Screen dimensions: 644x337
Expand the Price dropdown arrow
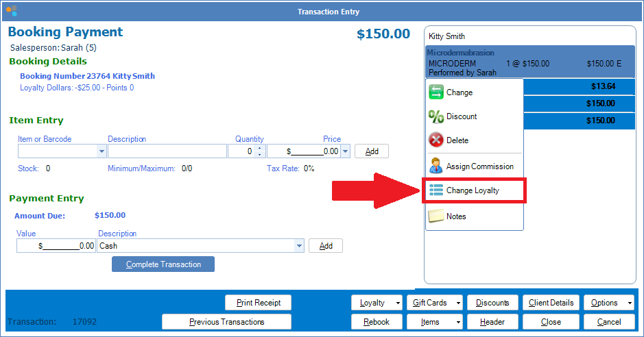point(345,151)
